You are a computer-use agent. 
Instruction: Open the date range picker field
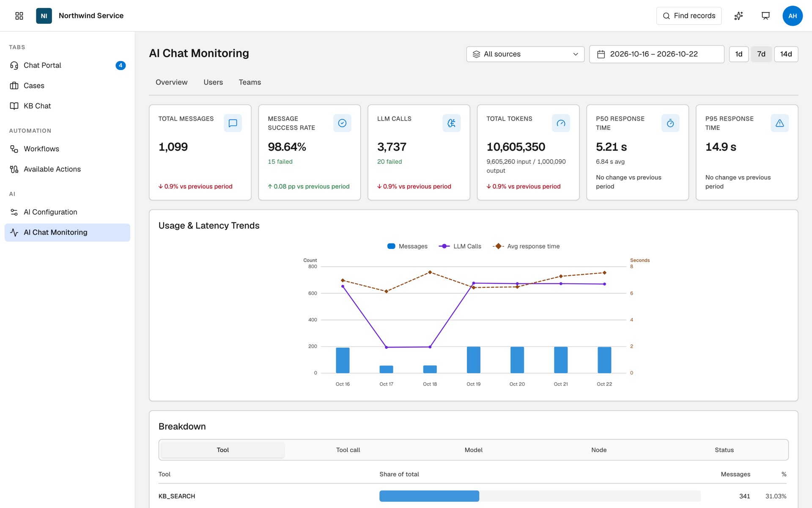(x=656, y=54)
